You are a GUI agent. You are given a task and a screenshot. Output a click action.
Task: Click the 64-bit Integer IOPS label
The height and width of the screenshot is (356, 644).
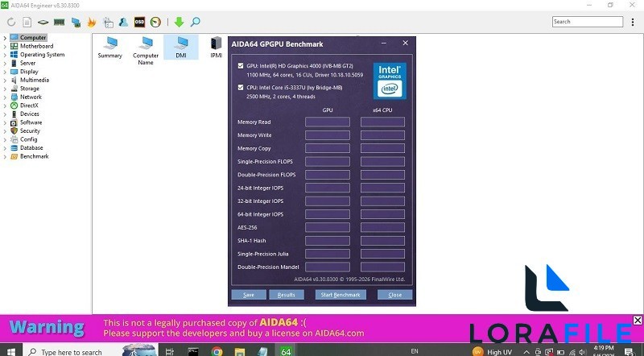tap(260, 214)
